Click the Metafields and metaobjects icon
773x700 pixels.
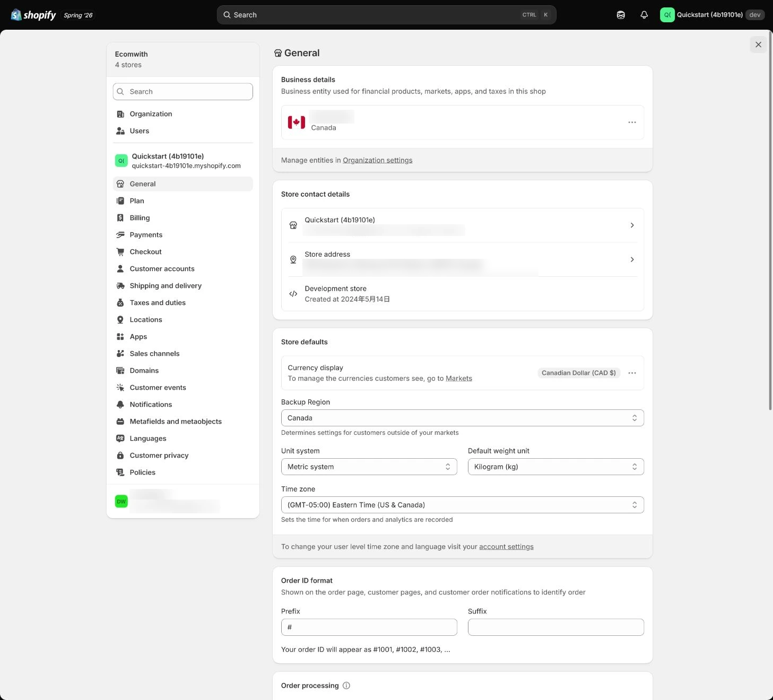(120, 422)
